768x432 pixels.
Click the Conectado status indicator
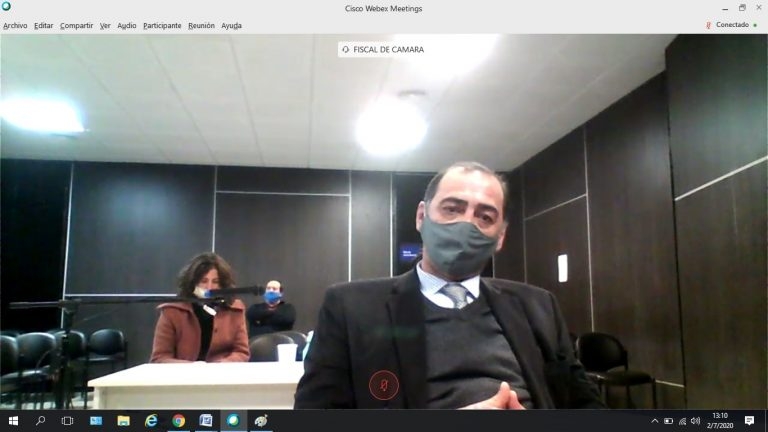click(731, 24)
